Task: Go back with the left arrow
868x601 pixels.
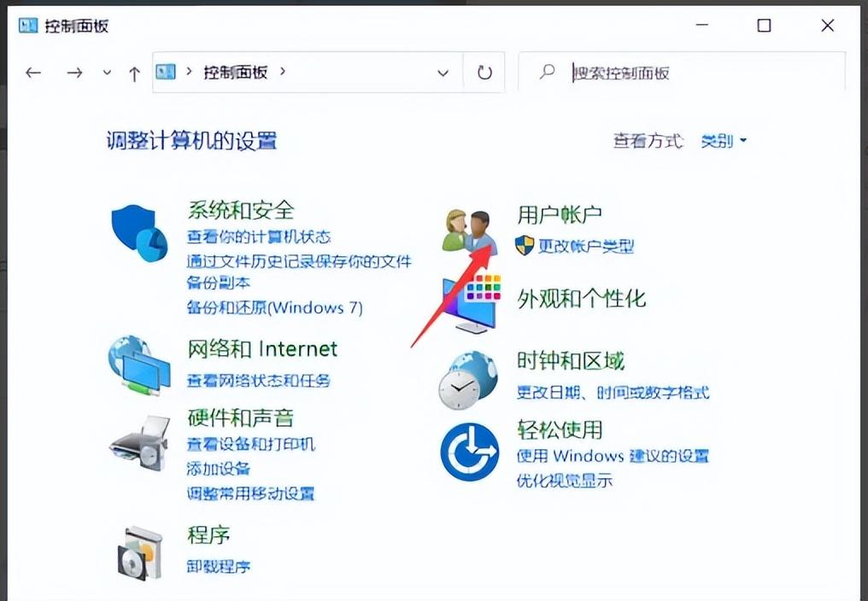Action: click(x=34, y=73)
